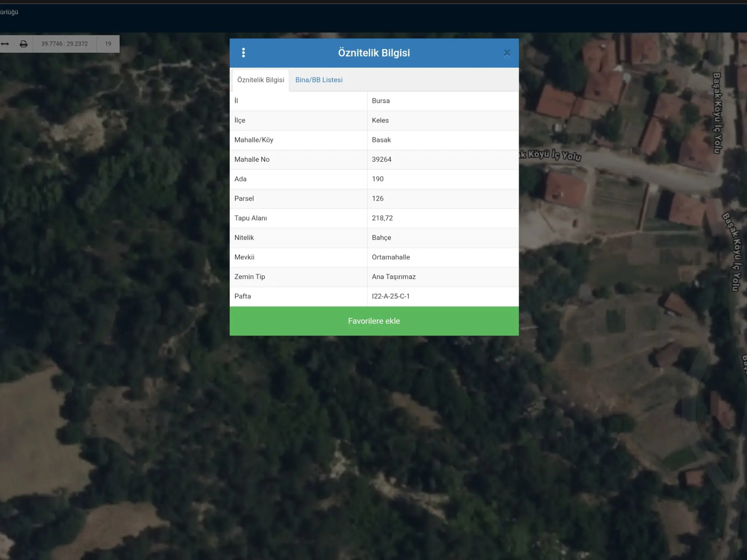Viewport: 747px width, 560px height.
Task: Select the Mahalle No value 39264
Action: [443, 160]
